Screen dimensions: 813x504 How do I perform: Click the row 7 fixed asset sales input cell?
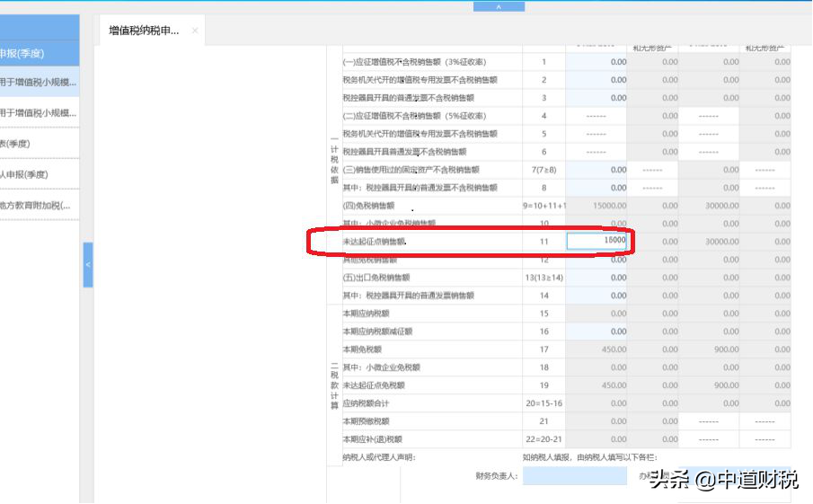(596, 170)
